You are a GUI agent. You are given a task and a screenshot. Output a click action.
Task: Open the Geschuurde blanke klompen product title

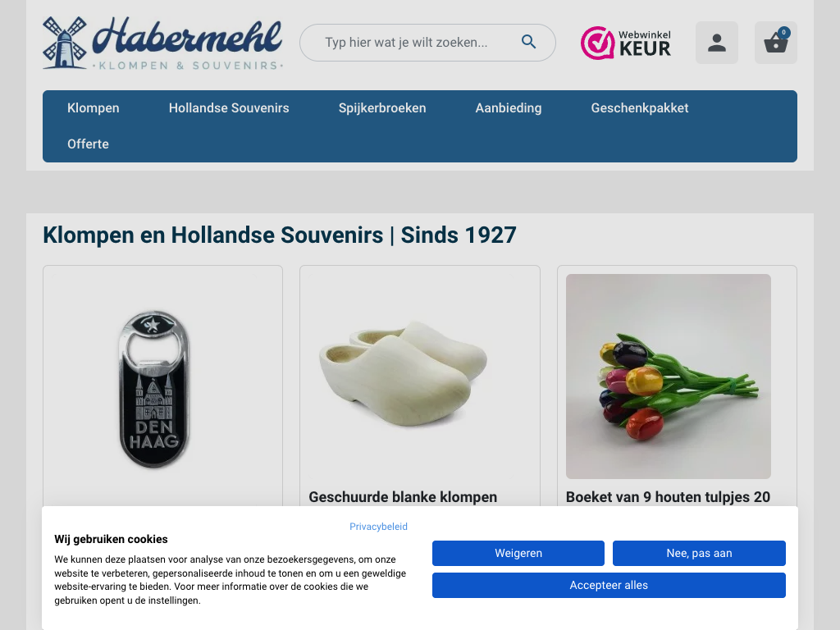pyautogui.click(x=403, y=497)
